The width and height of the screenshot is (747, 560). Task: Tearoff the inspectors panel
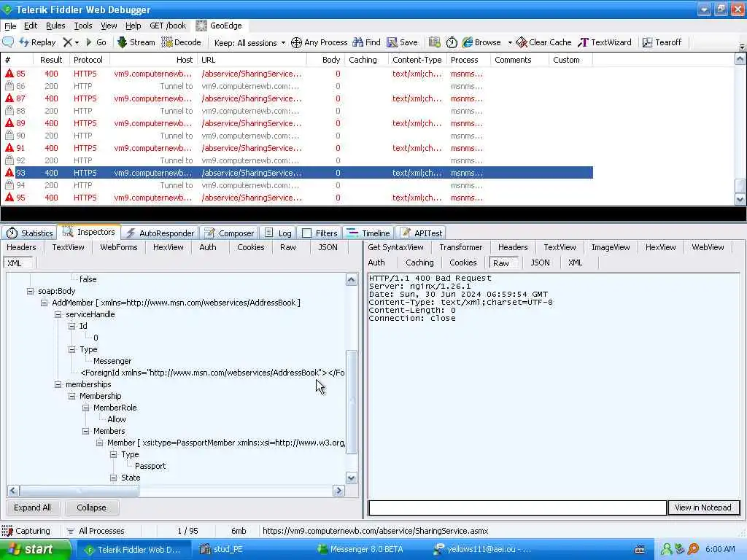662,42
